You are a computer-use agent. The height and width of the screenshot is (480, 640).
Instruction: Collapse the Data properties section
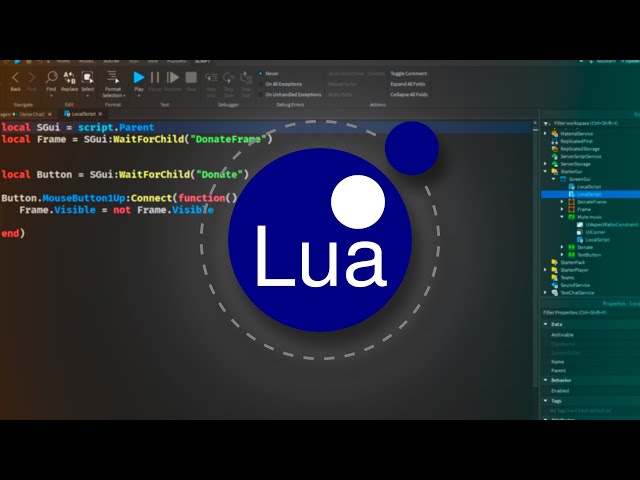(546, 324)
